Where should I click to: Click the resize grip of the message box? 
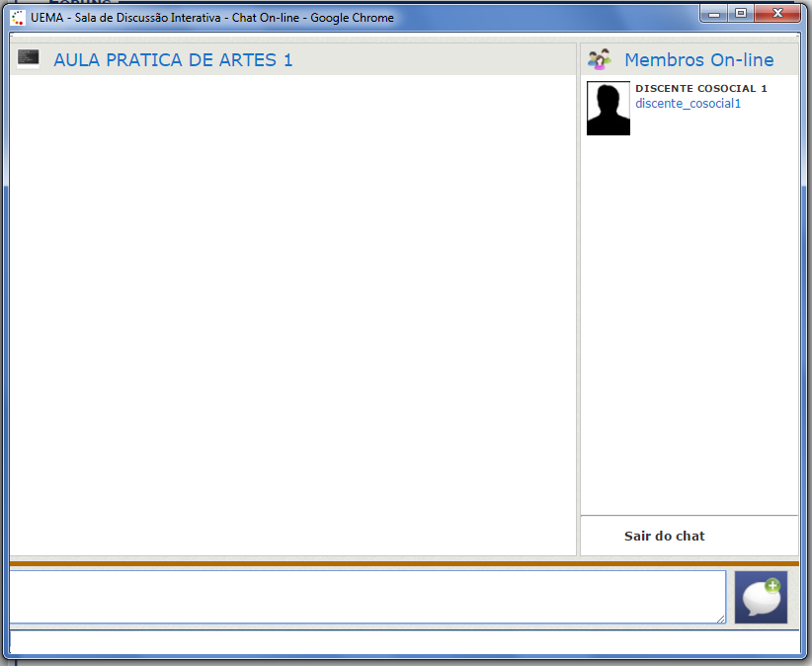click(x=720, y=619)
